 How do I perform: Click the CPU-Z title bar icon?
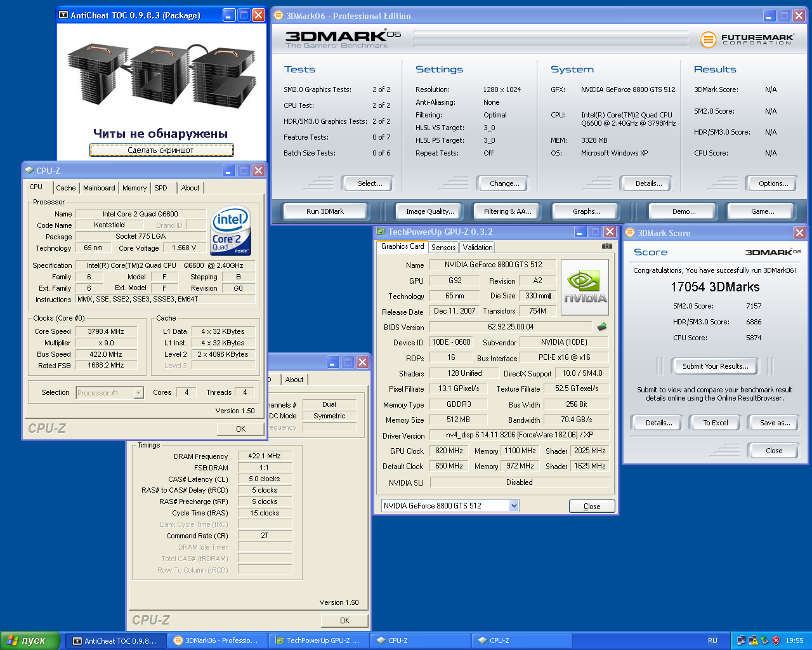pyautogui.click(x=29, y=170)
